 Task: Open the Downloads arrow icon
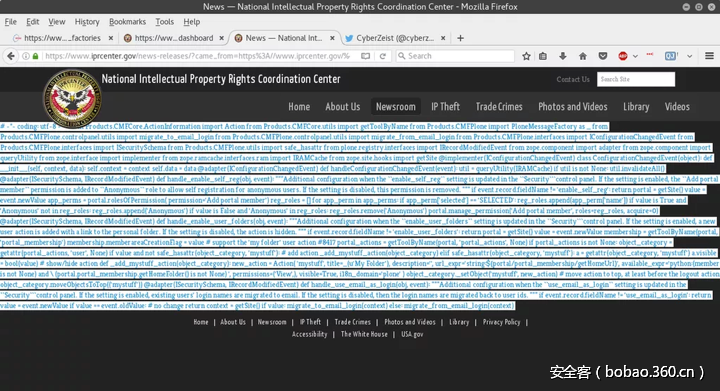[562, 56]
